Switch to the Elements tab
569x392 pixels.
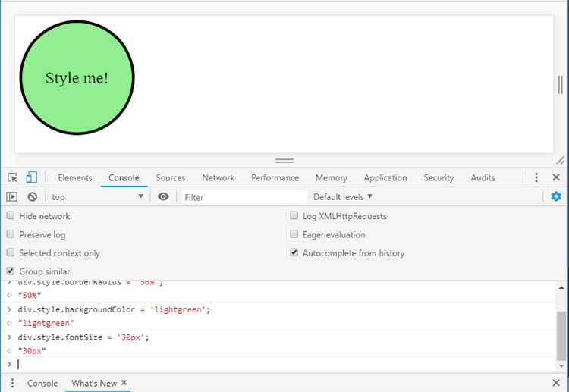tap(75, 177)
